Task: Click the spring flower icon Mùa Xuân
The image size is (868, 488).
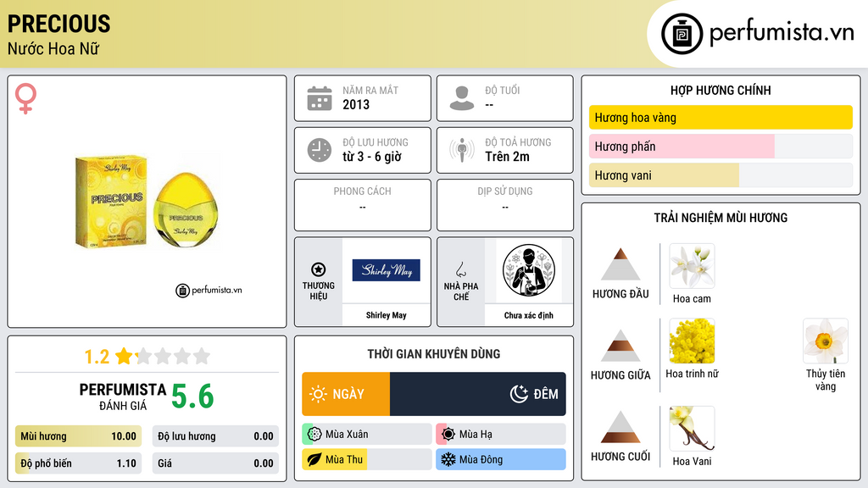Action: (x=314, y=435)
